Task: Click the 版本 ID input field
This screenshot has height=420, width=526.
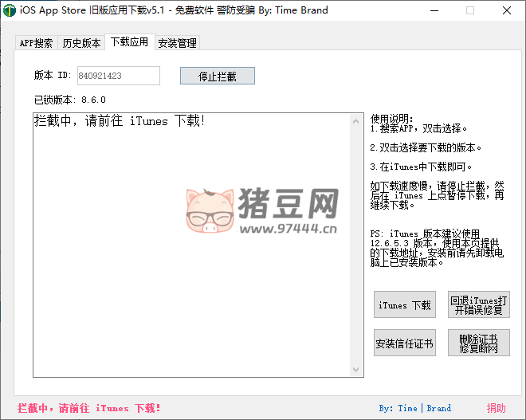Action: point(118,76)
